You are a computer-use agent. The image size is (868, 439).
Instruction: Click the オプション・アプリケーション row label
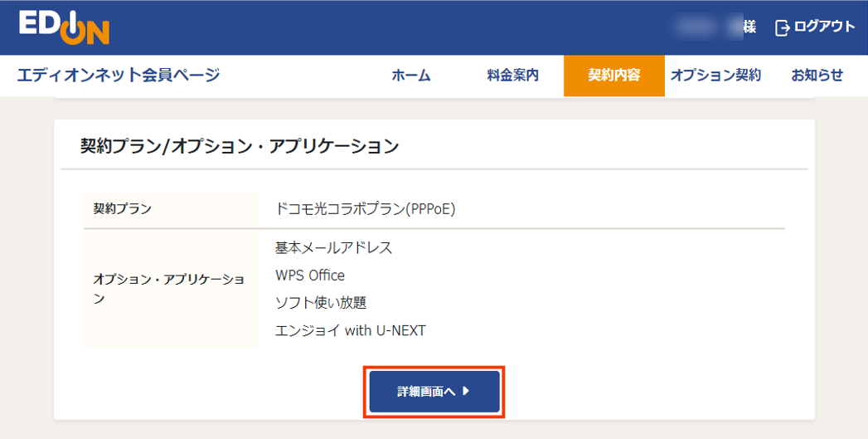click(x=169, y=288)
